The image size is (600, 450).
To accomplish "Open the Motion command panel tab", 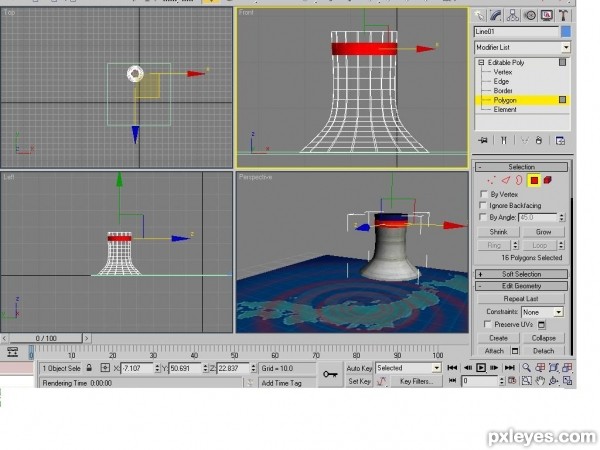I will pos(530,15).
